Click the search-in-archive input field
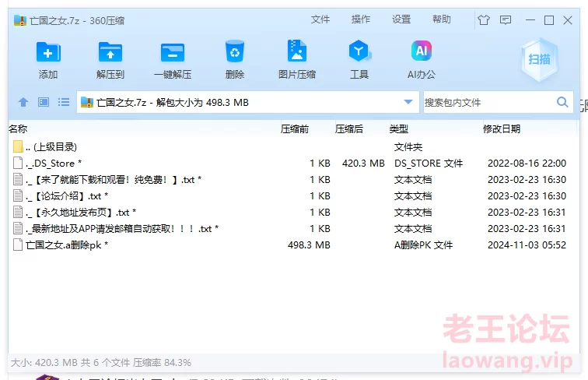This screenshot has height=380, width=588. (x=487, y=102)
